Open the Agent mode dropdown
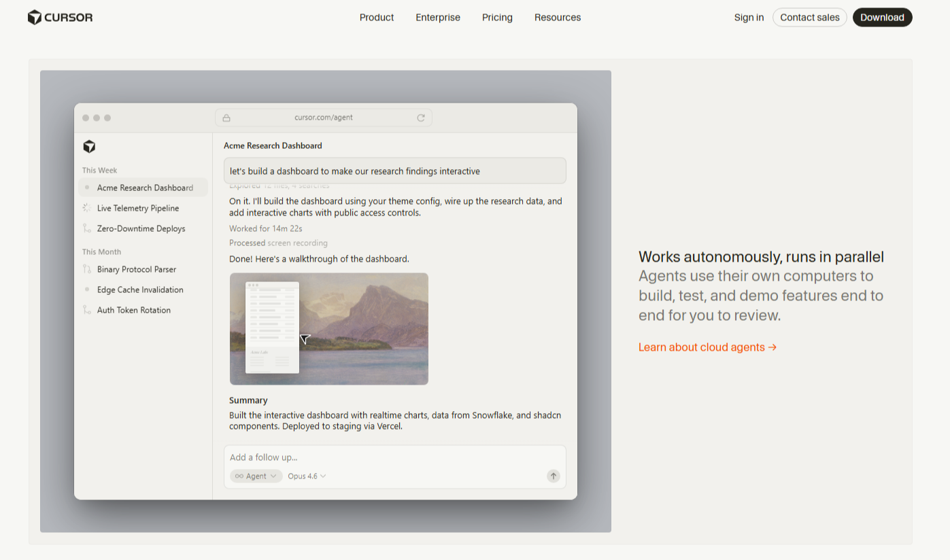Screen dimensions: 950x560 [x=256, y=476]
